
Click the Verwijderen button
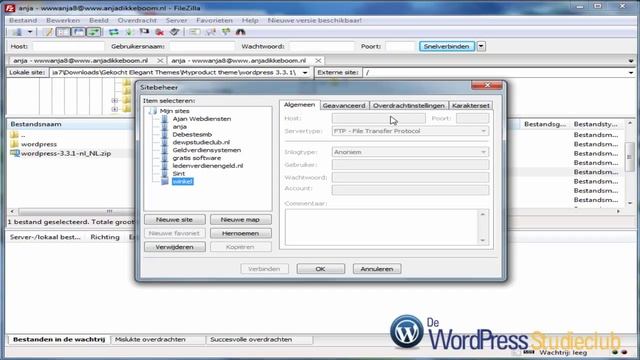(x=174, y=247)
